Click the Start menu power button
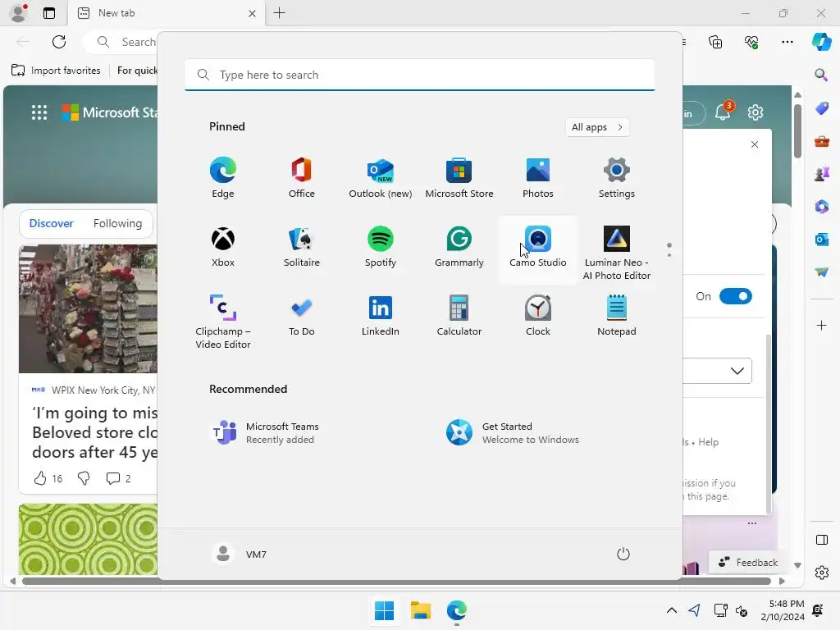This screenshot has width=840, height=630. point(623,554)
